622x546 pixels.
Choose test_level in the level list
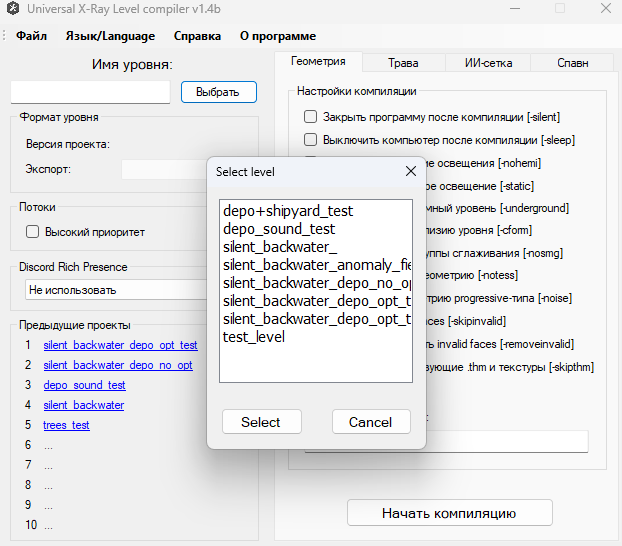[x=253, y=337]
